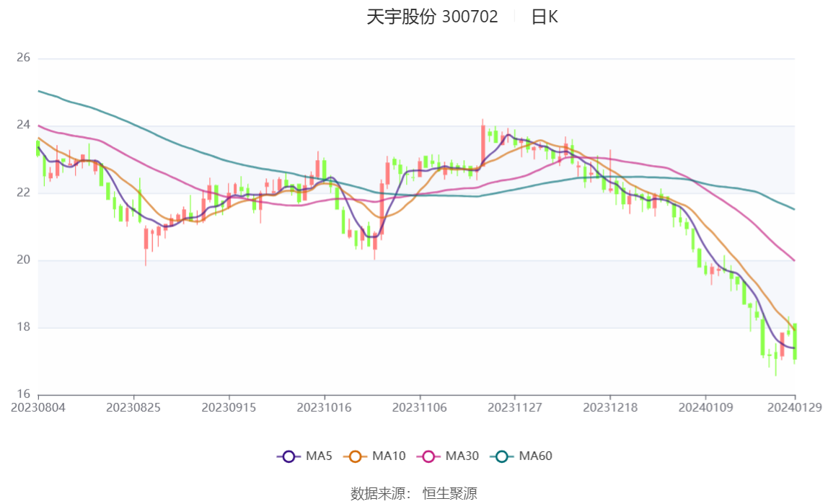Toggle the MA5 legend item
This screenshot has width=828, height=504.
pos(304,456)
